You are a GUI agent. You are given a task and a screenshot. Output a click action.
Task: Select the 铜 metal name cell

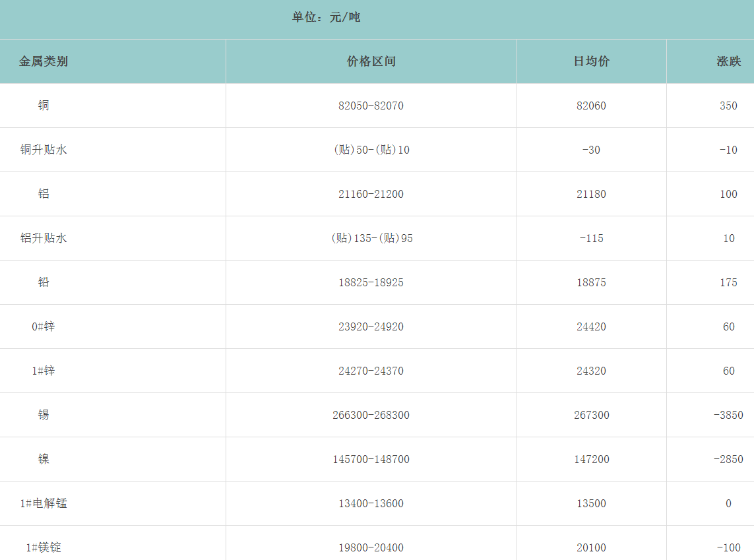tap(44, 106)
